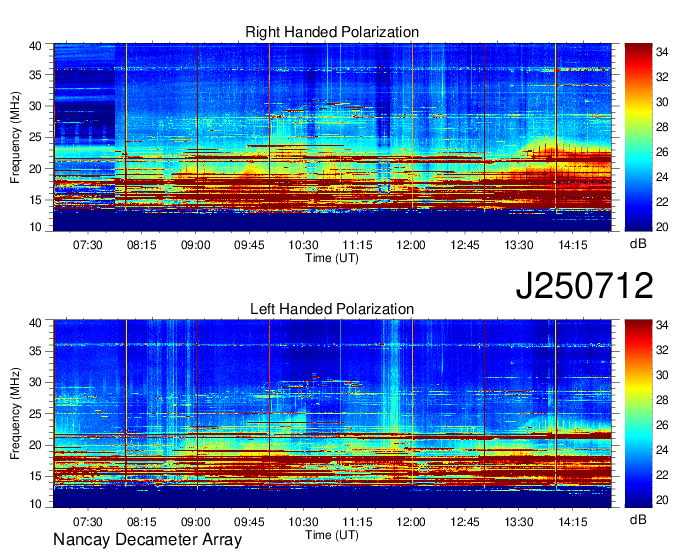Click the 12:00 time tick under the right-handed panel
Screen dimensions: 680x552
pyautogui.click(x=411, y=245)
